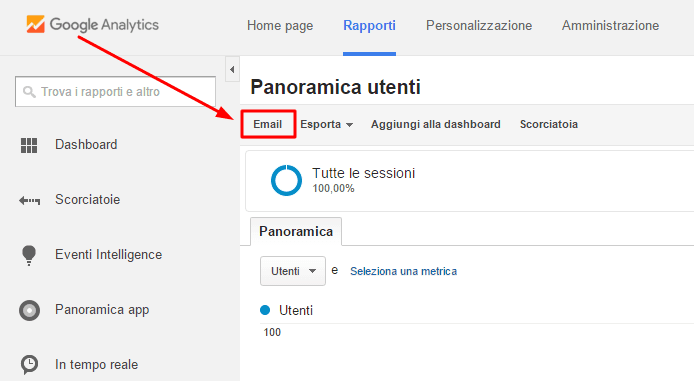Click Seleziona una metrica link
The image size is (694, 381).
[403, 271]
